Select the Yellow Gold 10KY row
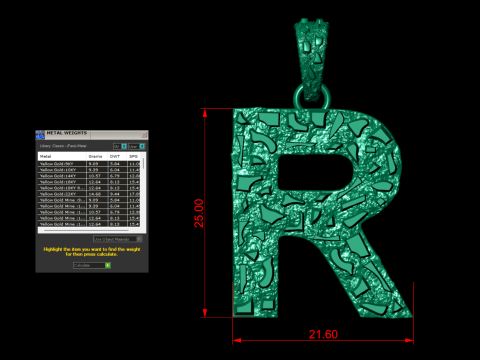Viewport: 480px width, 360px height. point(89,170)
